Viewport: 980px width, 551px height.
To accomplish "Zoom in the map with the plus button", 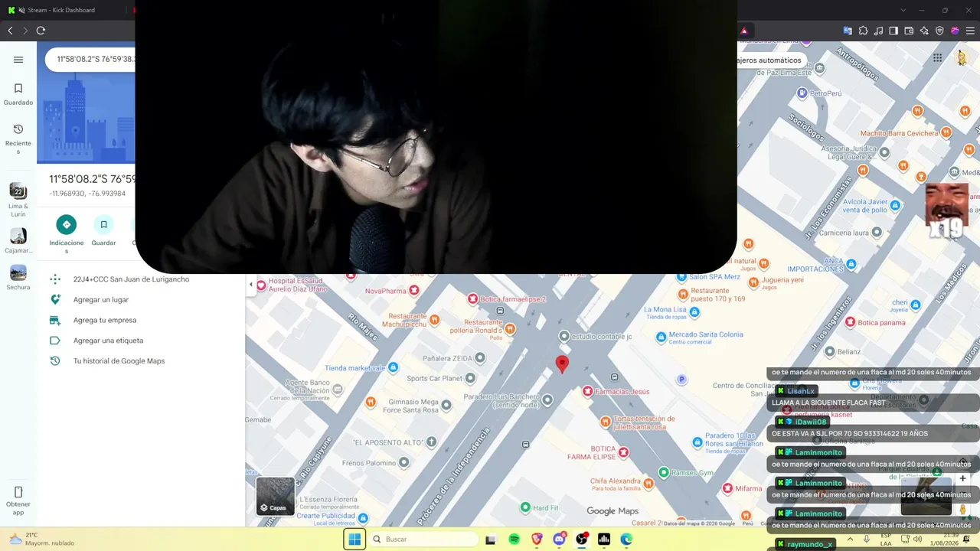I will coord(962,478).
